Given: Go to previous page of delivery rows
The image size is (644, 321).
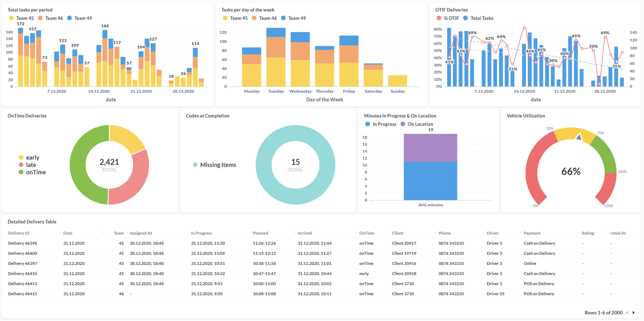Looking at the screenshot, I should pyautogui.click(x=628, y=313).
